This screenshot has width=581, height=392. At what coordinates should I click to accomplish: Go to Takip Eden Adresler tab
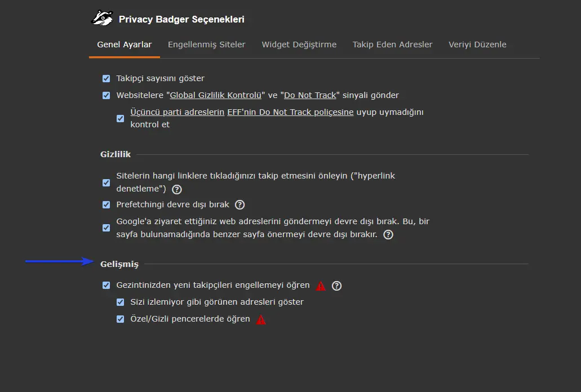(x=392, y=45)
